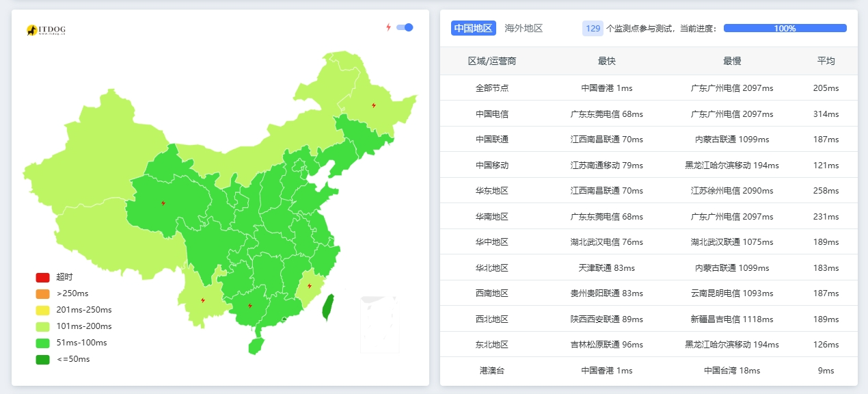868x394 pixels.
Task: Click the 最慢 column header
Action: click(x=732, y=61)
